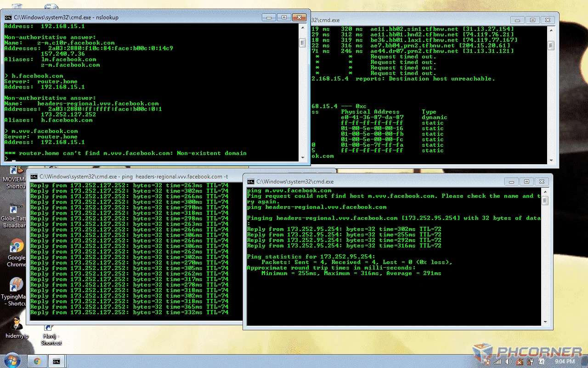
Task: Activate the ping headers-regional -t window title bar
Action: click(133, 177)
